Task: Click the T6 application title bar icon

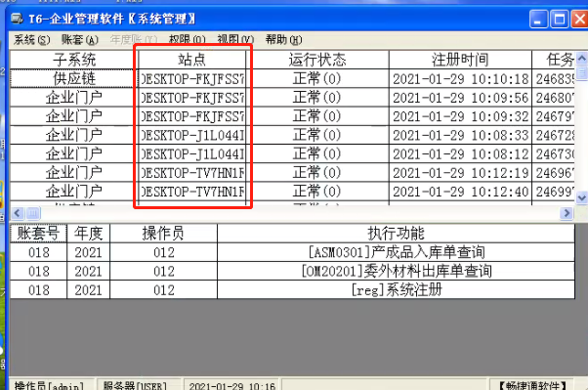Action: click(17, 19)
